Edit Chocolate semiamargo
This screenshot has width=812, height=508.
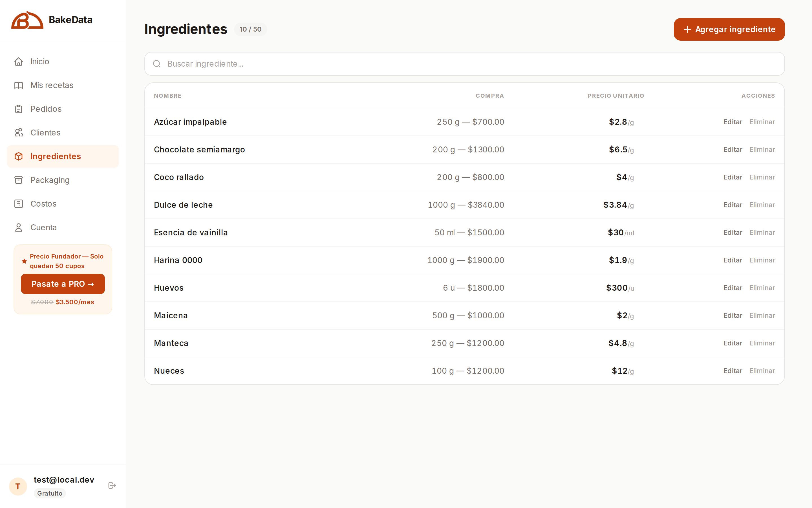pyautogui.click(x=732, y=150)
